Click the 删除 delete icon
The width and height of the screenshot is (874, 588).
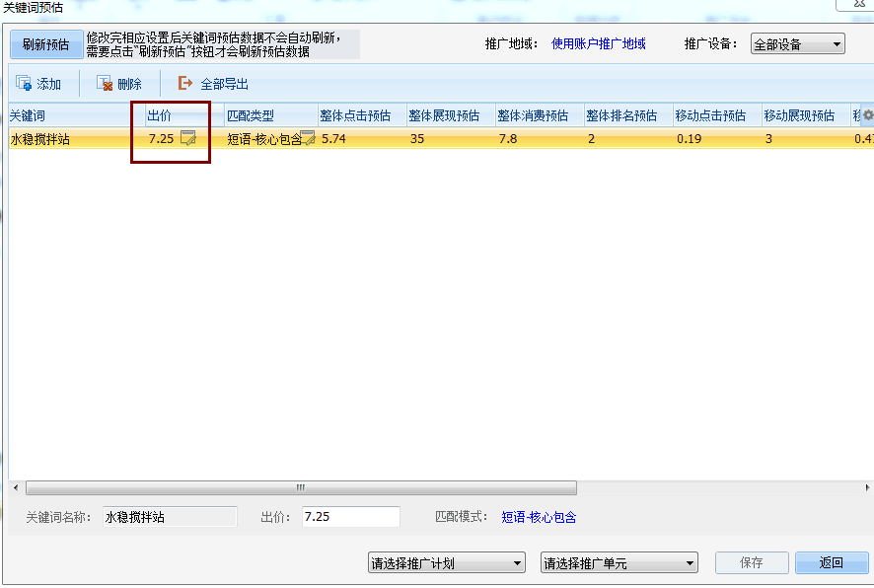[x=103, y=83]
